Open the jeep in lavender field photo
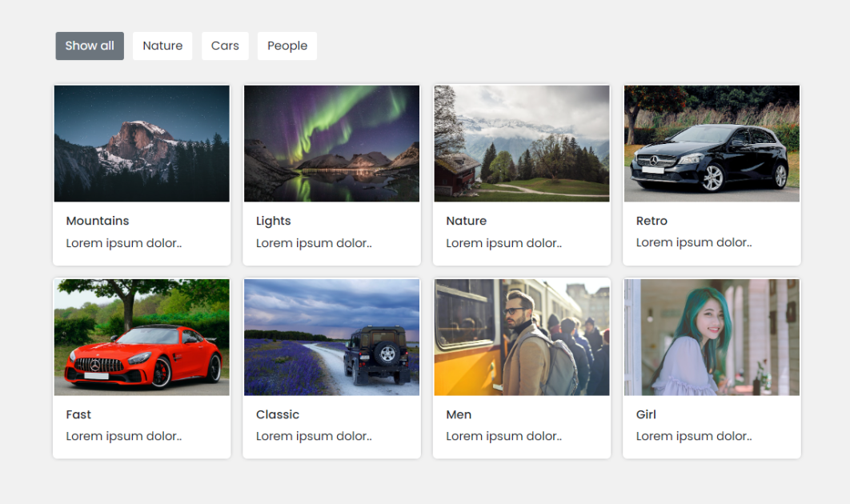This screenshot has height=504, width=850. (332, 337)
